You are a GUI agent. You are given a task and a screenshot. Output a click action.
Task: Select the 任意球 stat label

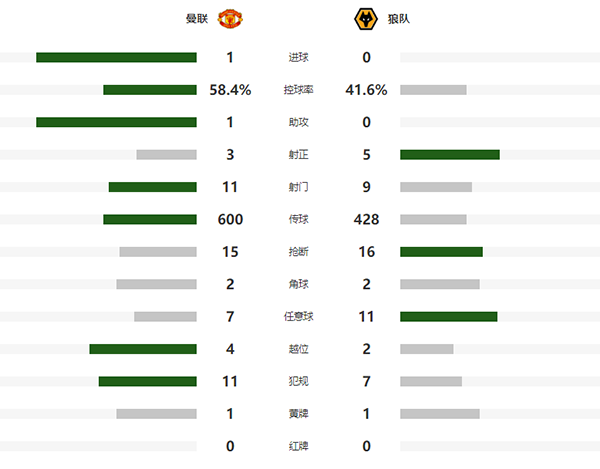[x=299, y=317]
